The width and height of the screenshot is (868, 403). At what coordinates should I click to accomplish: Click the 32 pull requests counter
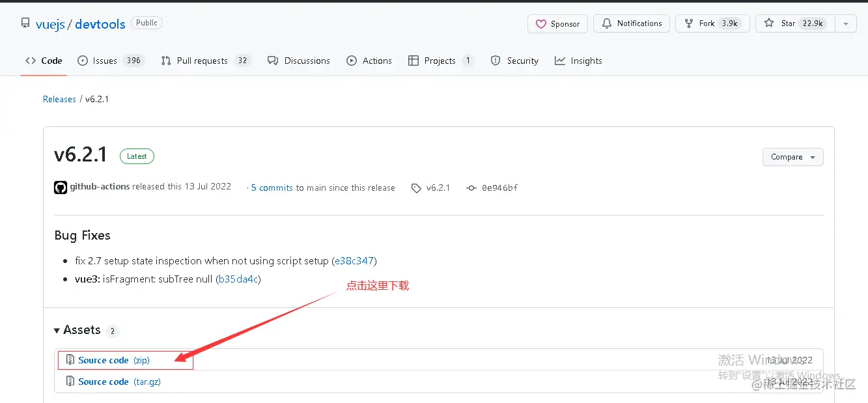[242, 61]
